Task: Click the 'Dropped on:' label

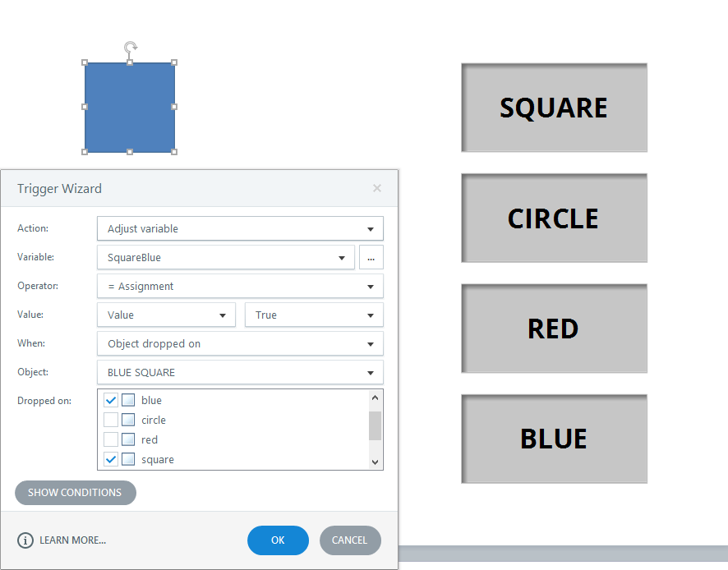Action: [44, 401]
